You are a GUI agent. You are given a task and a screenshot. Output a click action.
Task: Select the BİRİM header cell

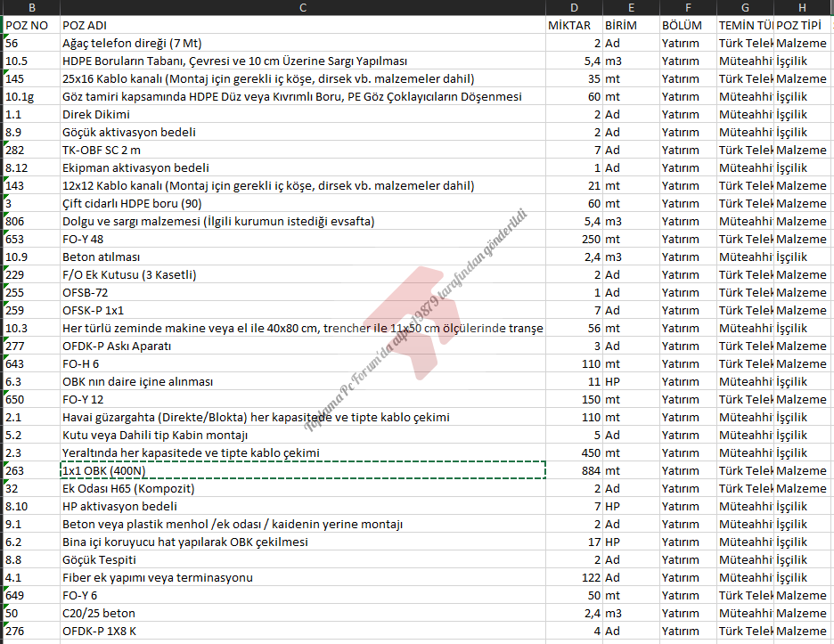(x=630, y=25)
